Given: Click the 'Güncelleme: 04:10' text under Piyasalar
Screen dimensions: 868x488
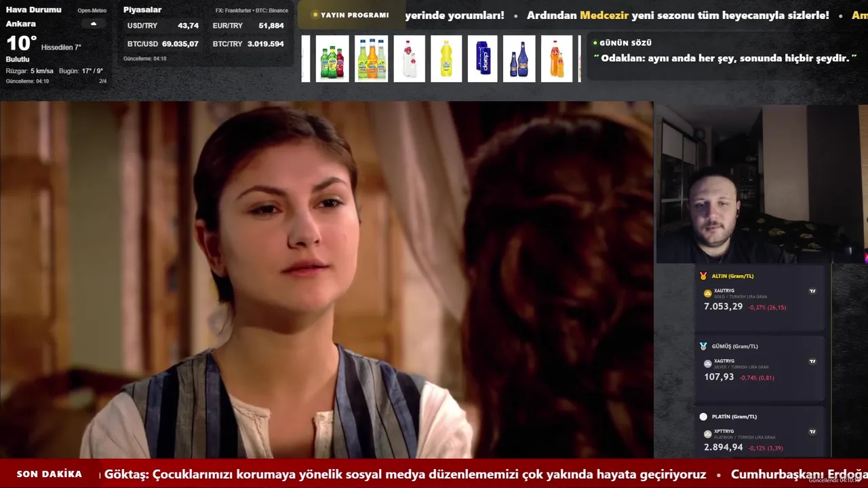Looking at the screenshot, I should pos(144,58).
